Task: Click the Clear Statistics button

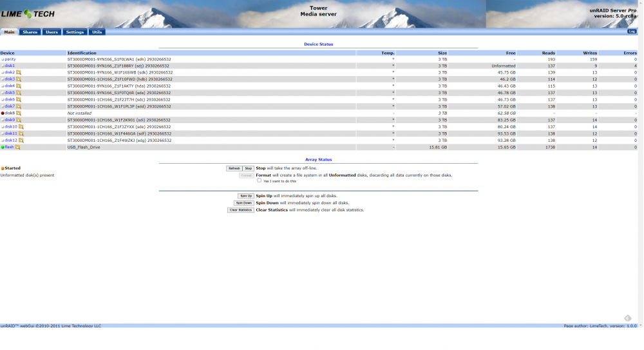Action: (241, 209)
